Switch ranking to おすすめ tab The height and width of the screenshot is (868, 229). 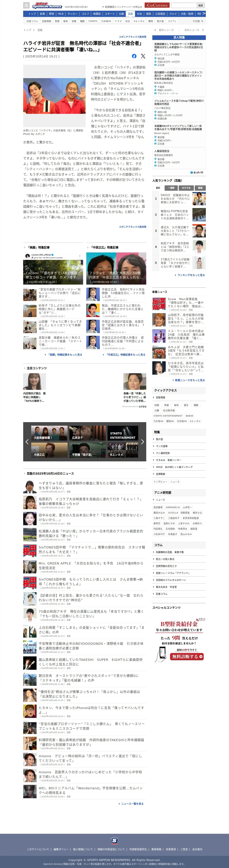[x=186, y=188]
